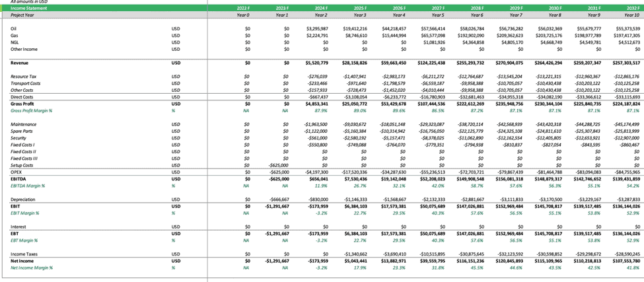Viewport: 644px width, 282px height.
Task: Select Gross Profit value $25,050,772
Action: coord(355,104)
